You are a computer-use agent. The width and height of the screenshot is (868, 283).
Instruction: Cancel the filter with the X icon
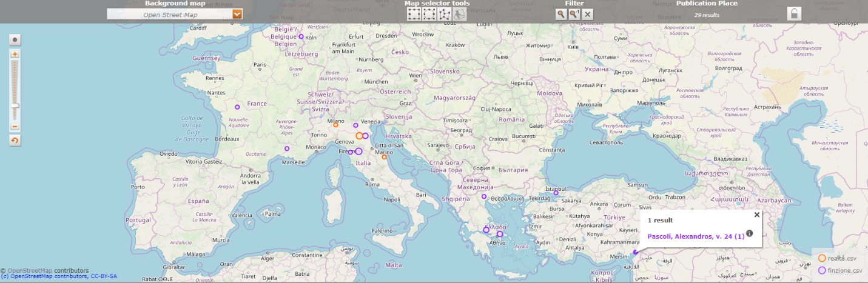coord(588,14)
